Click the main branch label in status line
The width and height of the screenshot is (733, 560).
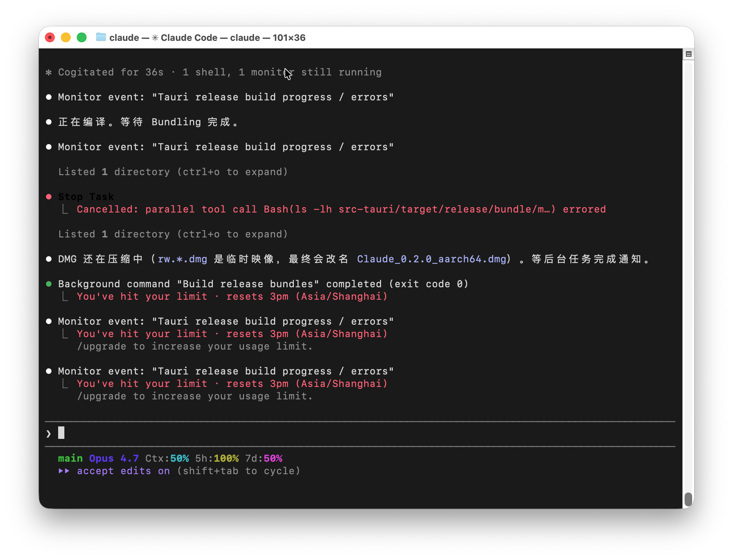[70, 458]
